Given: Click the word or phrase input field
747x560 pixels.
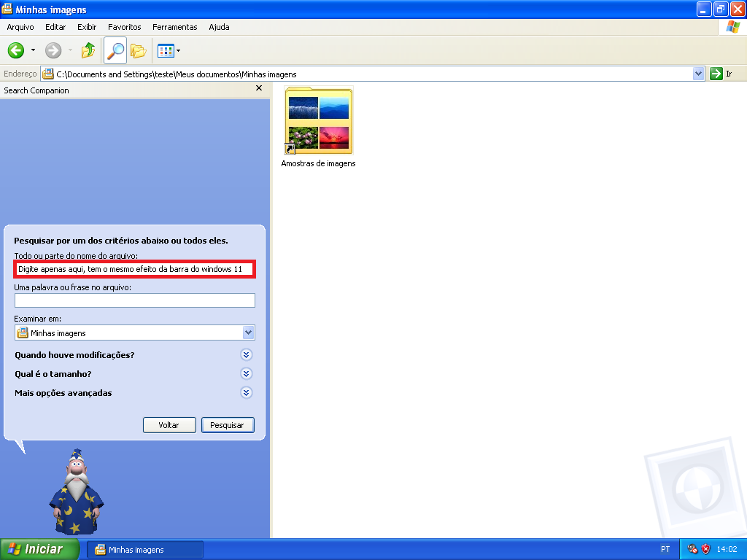Looking at the screenshot, I should click(x=135, y=300).
